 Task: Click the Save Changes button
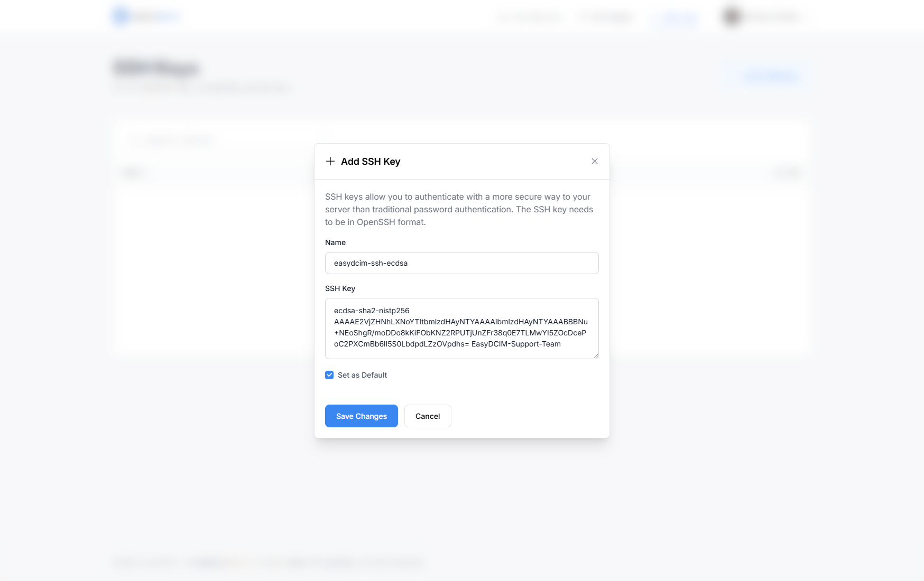361,416
